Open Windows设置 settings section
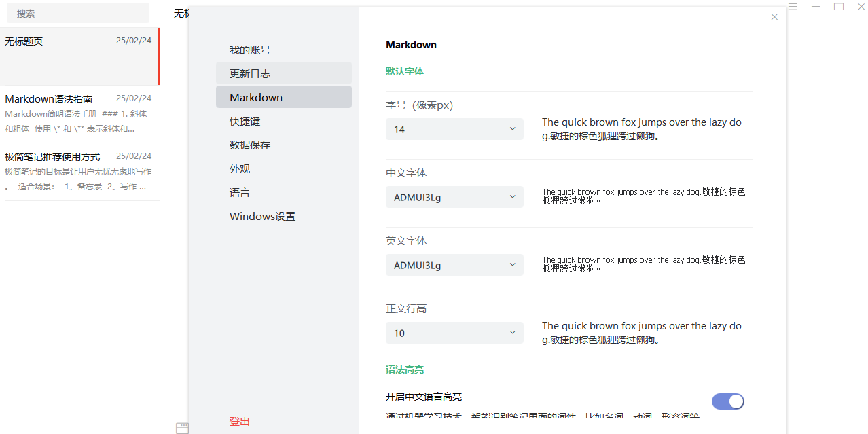868x434 pixels. [262, 216]
